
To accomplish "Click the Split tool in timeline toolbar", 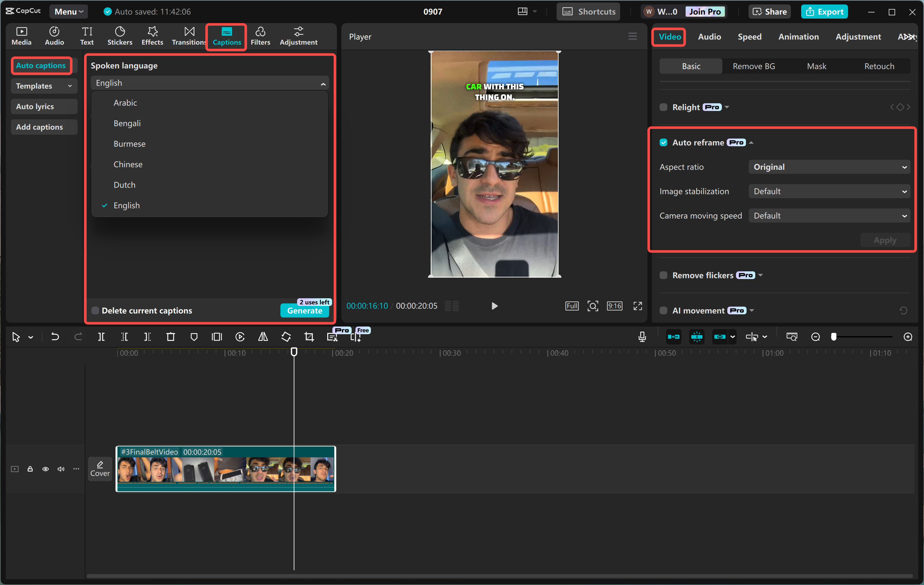I will click(x=101, y=337).
